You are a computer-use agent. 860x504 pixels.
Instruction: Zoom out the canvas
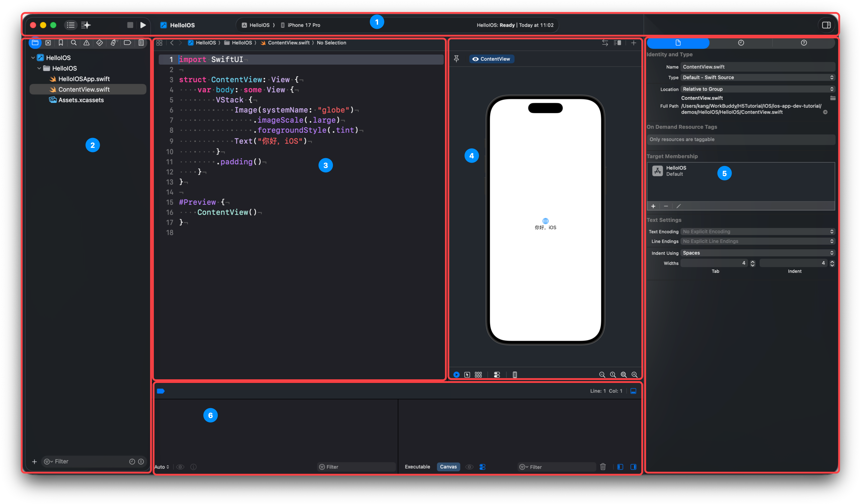click(602, 374)
